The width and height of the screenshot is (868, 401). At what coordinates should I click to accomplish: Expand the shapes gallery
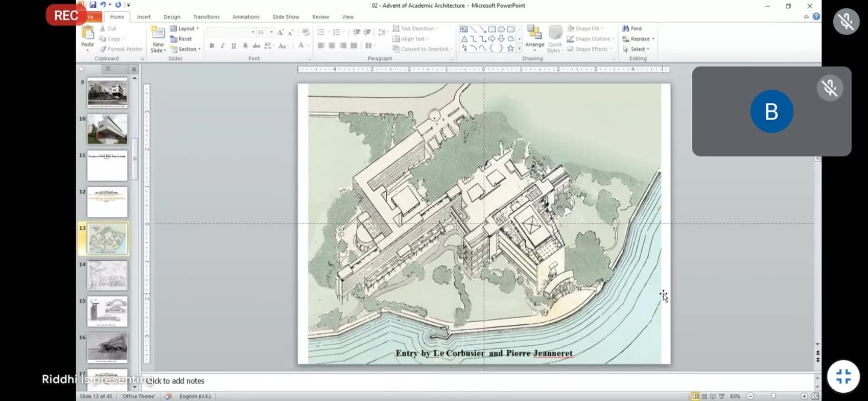click(520, 48)
